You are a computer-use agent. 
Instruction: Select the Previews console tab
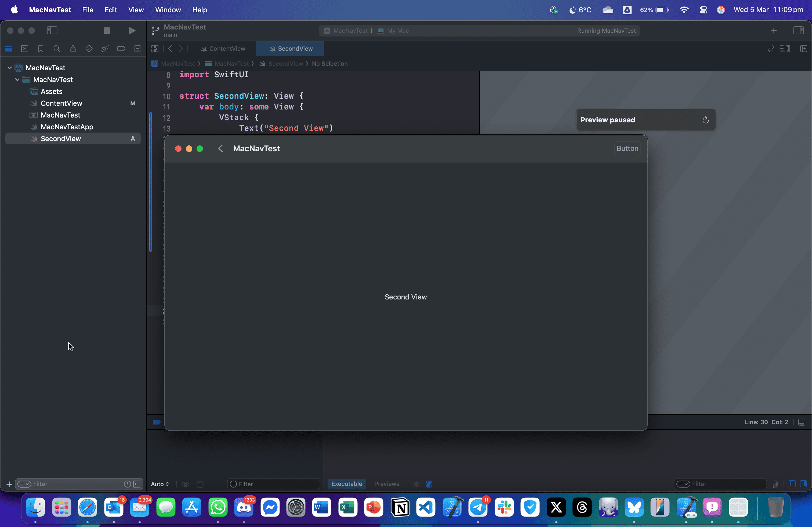point(387,484)
